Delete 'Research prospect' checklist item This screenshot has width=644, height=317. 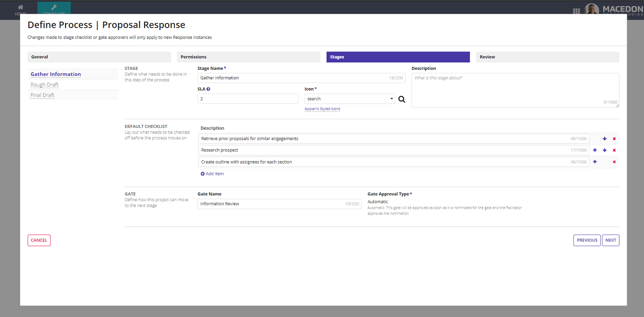[x=614, y=150]
